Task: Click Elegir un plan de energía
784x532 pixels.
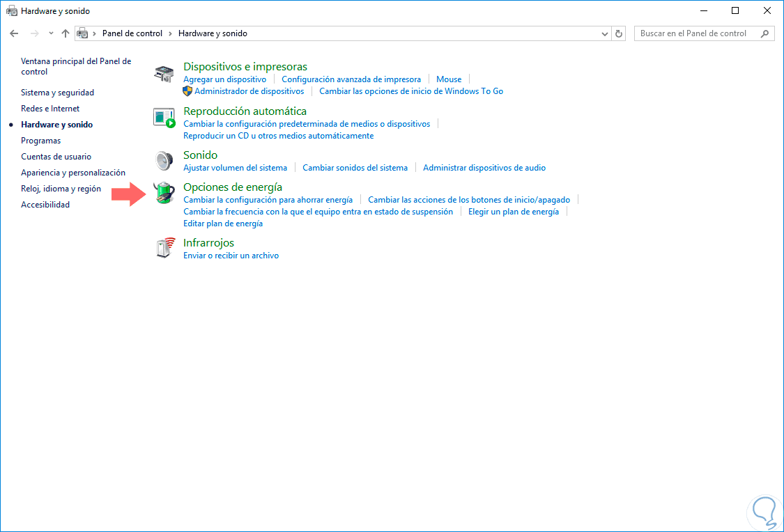Action: click(x=514, y=212)
